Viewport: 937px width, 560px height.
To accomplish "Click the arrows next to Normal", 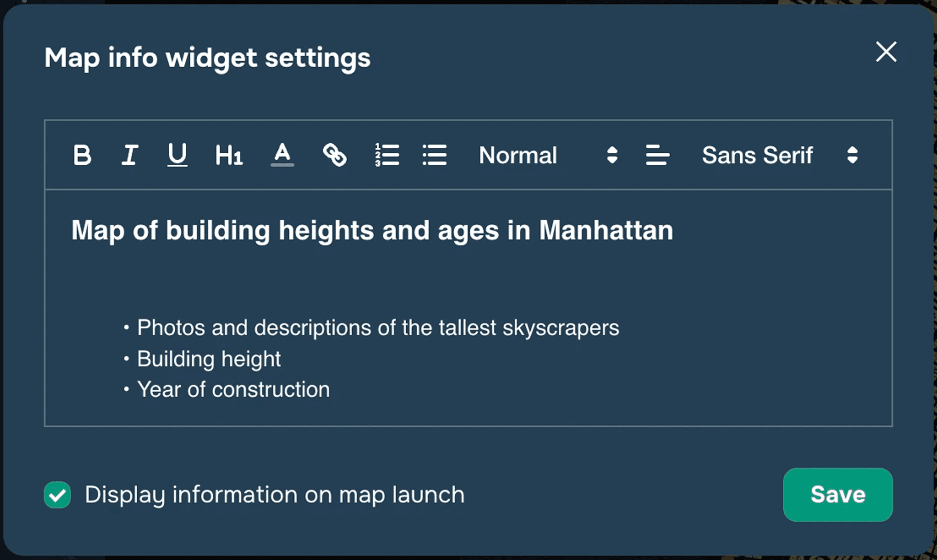I will [x=612, y=155].
